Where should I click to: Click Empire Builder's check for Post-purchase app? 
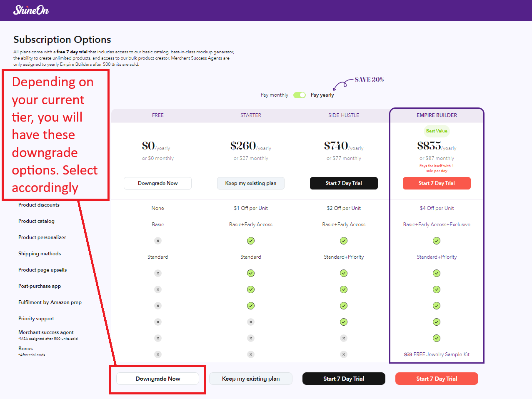437,289
